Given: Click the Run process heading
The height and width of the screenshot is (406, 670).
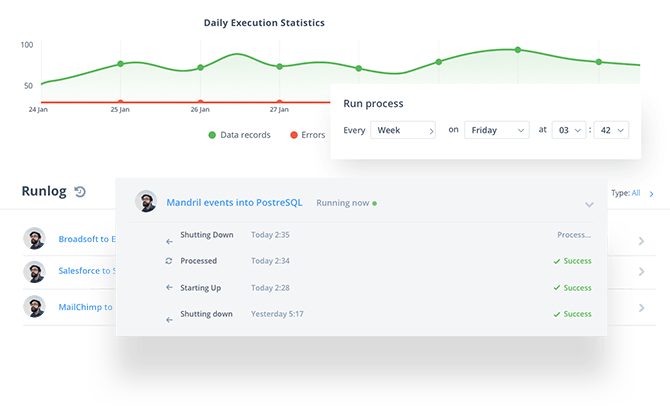Looking at the screenshot, I should [x=373, y=103].
